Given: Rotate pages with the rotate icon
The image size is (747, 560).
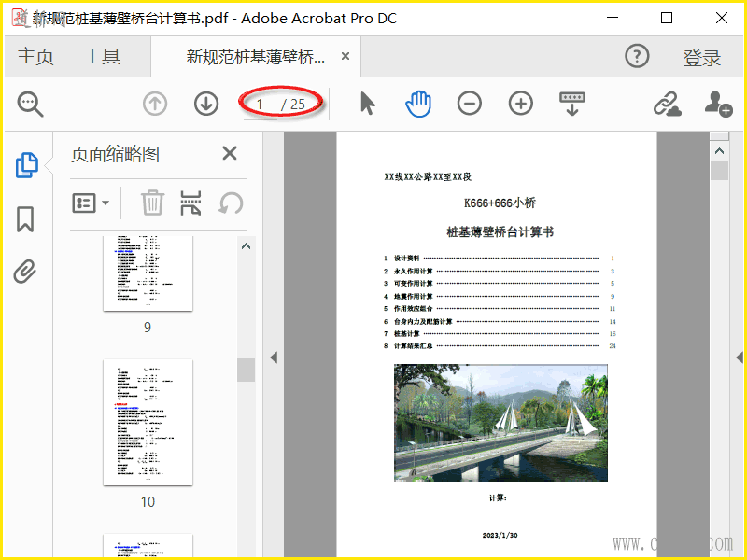Looking at the screenshot, I should (x=231, y=203).
